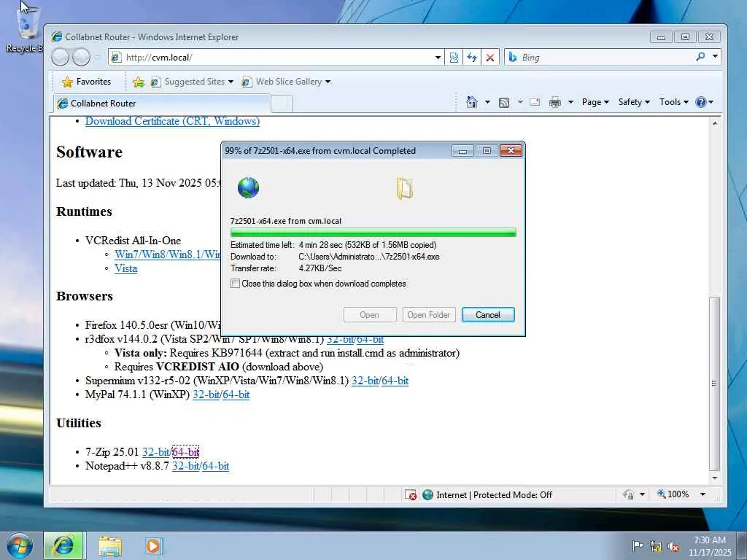Click the green download progress bar
Image resolution: width=747 pixels, height=560 pixels.
pos(373,233)
